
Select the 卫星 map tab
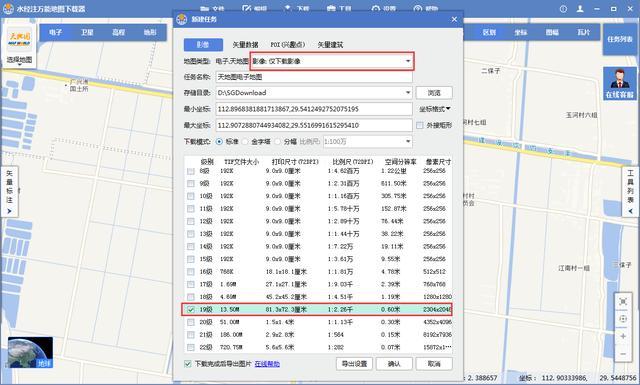[x=87, y=32]
